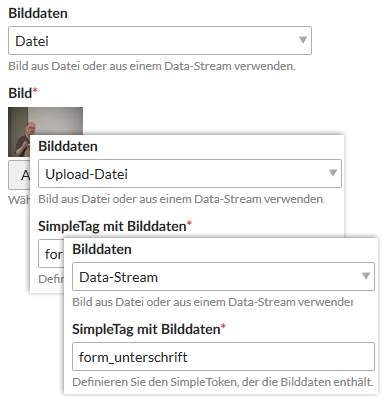382x398 pixels.
Task: Click the arrow icon in the Datei combo box
Action: (303, 40)
